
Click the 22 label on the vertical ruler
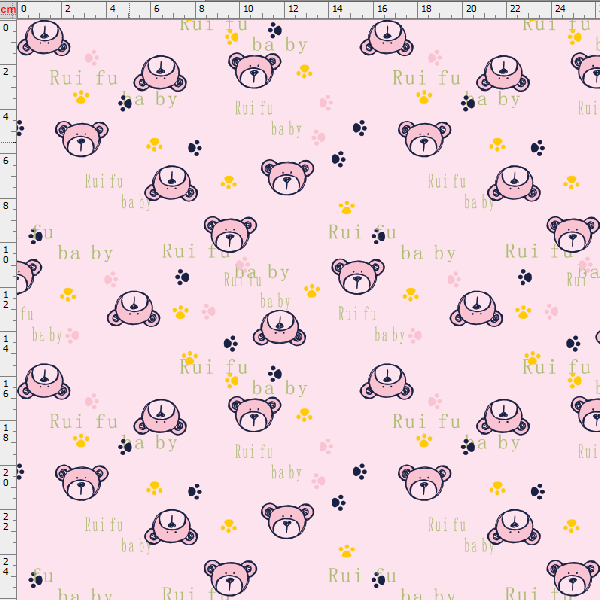tap(6, 522)
